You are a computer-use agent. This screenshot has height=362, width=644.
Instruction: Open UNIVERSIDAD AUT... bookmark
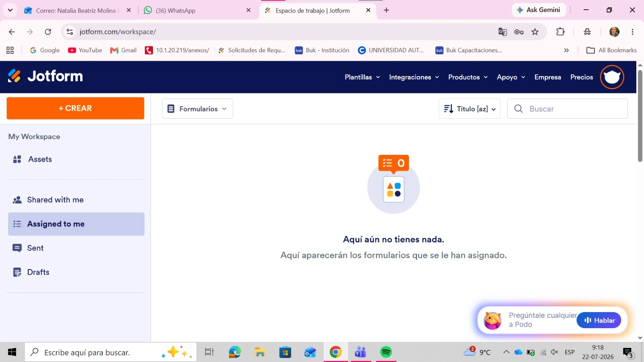point(391,50)
